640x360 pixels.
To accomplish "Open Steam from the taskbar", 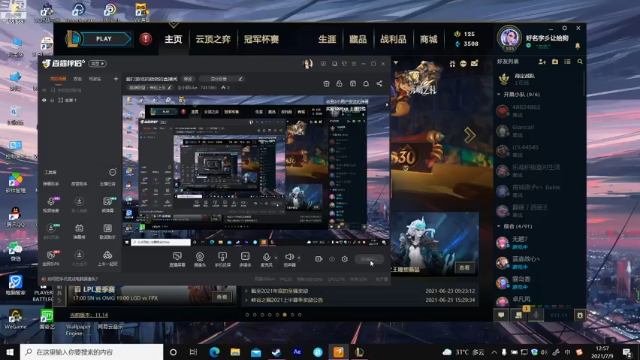I will pos(276,352).
